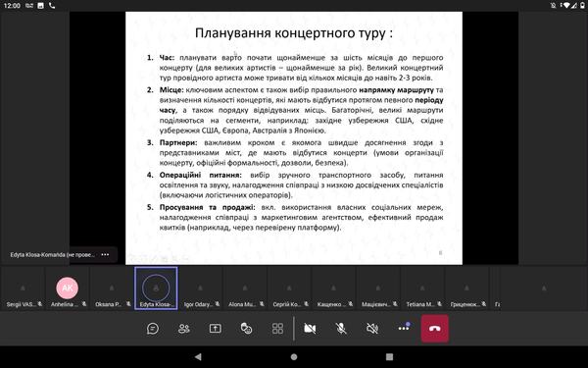Tap the Android recent apps square
This screenshot has width=588, height=368.
[x=390, y=357]
